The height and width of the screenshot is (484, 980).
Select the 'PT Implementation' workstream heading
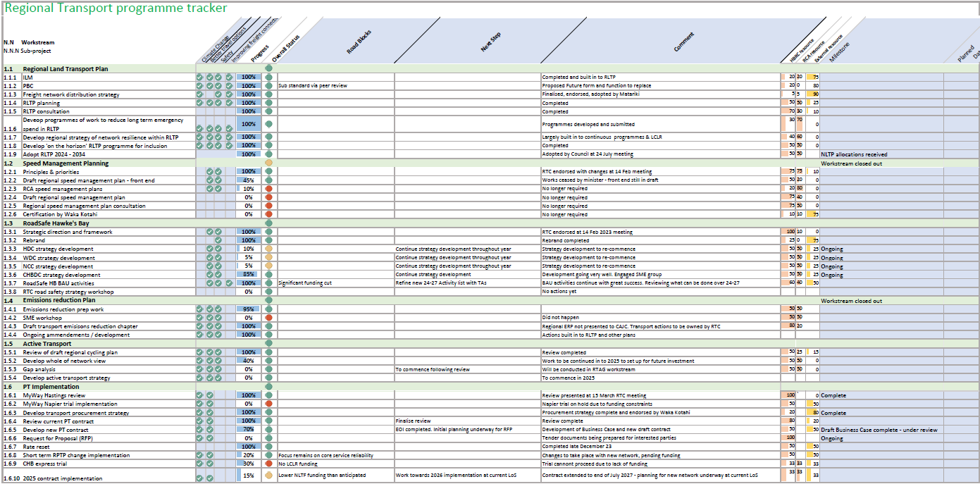pyautogui.click(x=51, y=387)
